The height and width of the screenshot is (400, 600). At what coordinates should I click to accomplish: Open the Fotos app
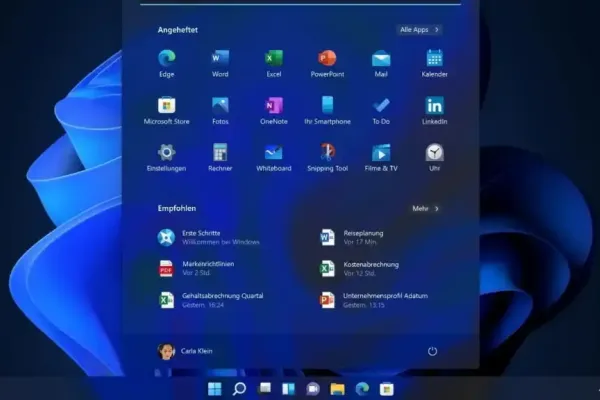click(x=220, y=111)
